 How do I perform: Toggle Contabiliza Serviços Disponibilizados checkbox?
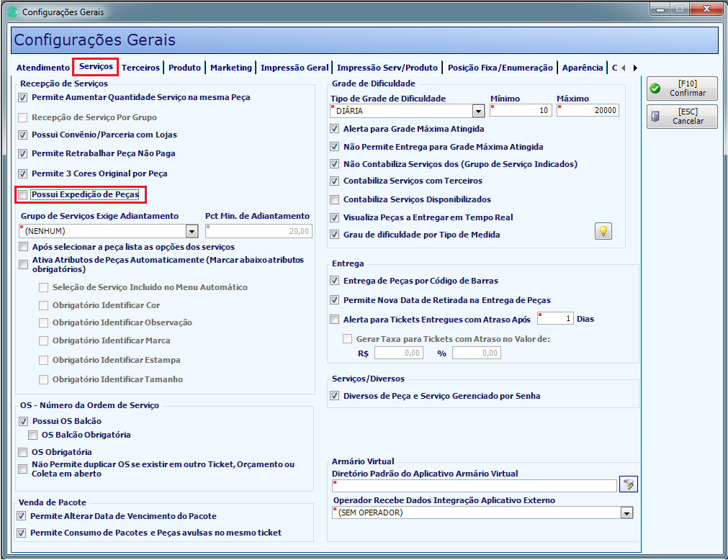coord(334,200)
